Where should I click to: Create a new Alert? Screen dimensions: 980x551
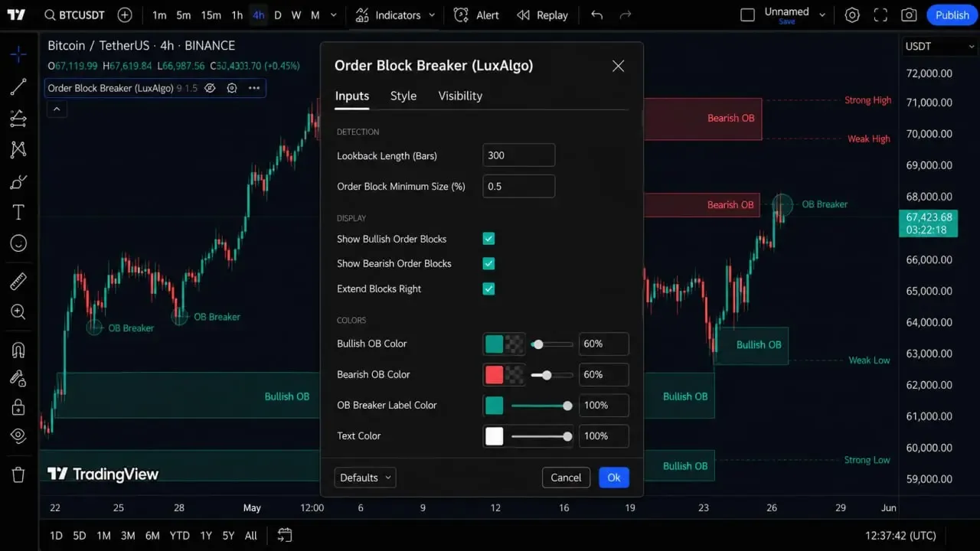(x=476, y=15)
